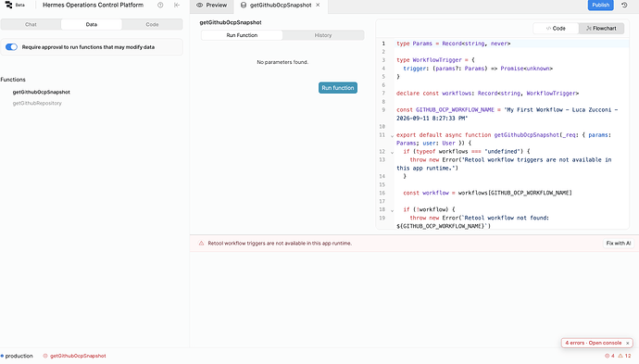The width and height of the screenshot is (639, 364).
Task: Select getGithubRepository in Functions list
Action: click(37, 103)
